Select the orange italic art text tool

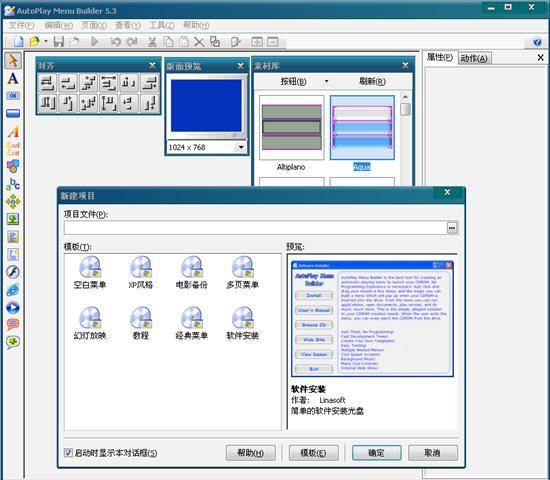[13, 132]
